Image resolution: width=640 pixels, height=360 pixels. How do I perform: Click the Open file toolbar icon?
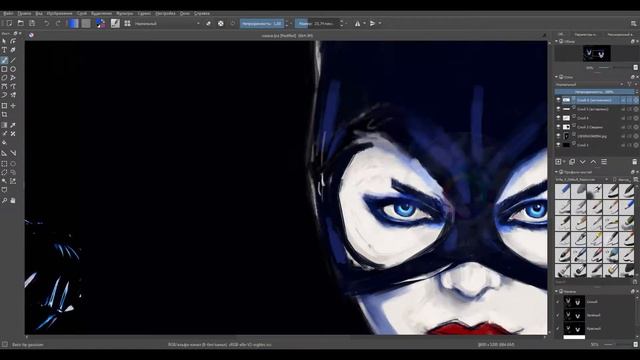tap(20, 23)
